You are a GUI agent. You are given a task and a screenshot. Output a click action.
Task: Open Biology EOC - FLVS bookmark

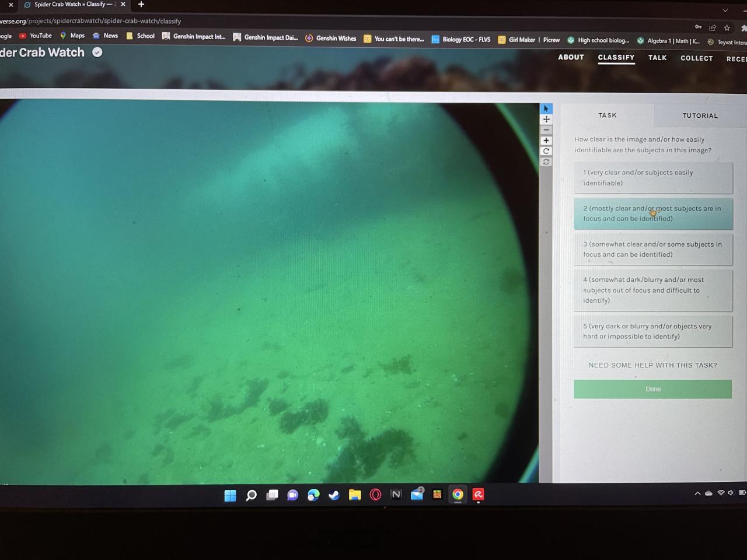click(461, 40)
